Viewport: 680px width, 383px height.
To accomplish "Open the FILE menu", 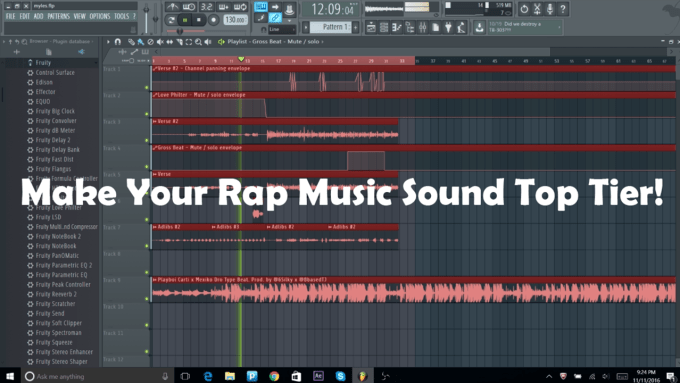I will [10, 16].
